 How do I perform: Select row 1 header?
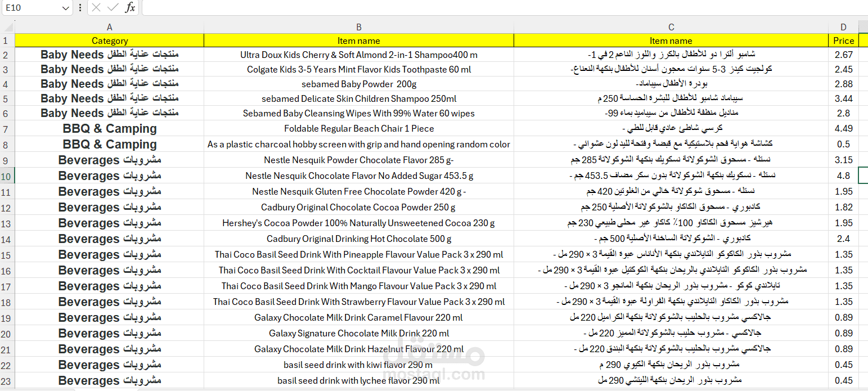click(x=7, y=41)
